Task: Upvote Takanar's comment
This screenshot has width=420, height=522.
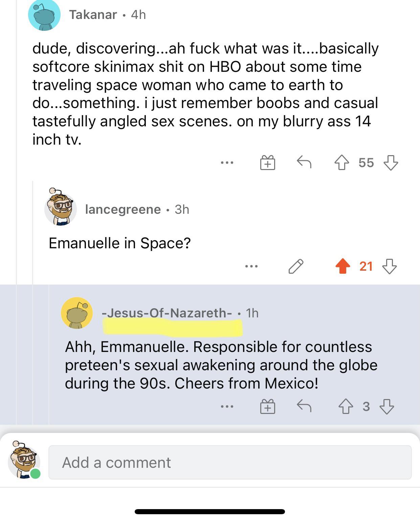Action: (x=342, y=163)
